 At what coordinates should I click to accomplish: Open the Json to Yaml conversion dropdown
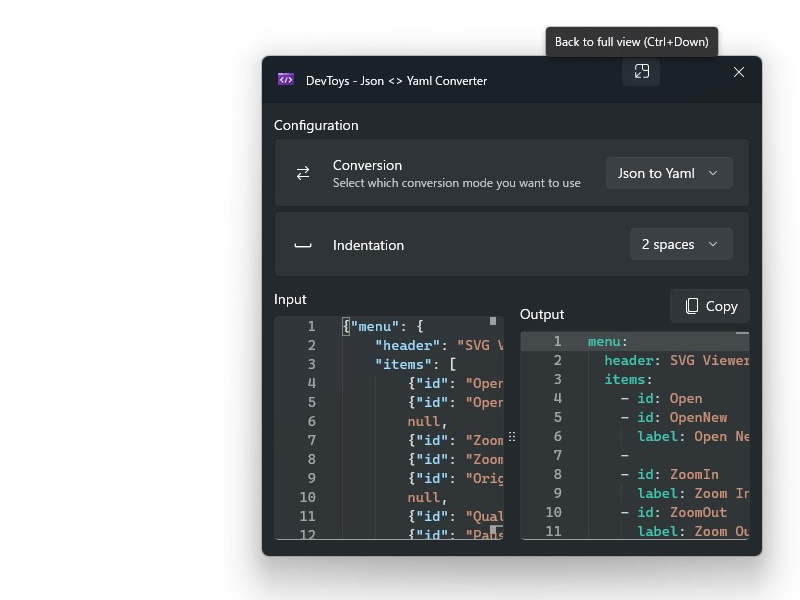click(x=669, y=173)
